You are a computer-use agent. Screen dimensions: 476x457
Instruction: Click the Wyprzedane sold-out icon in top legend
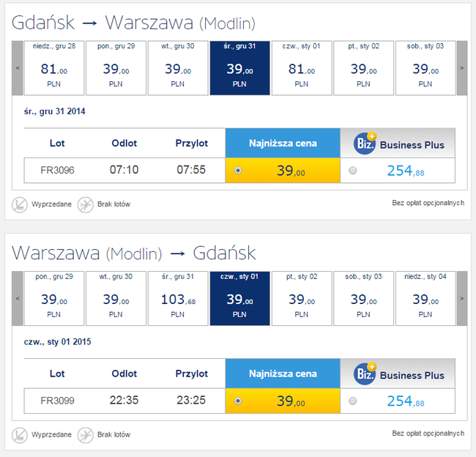click(20, 204)
